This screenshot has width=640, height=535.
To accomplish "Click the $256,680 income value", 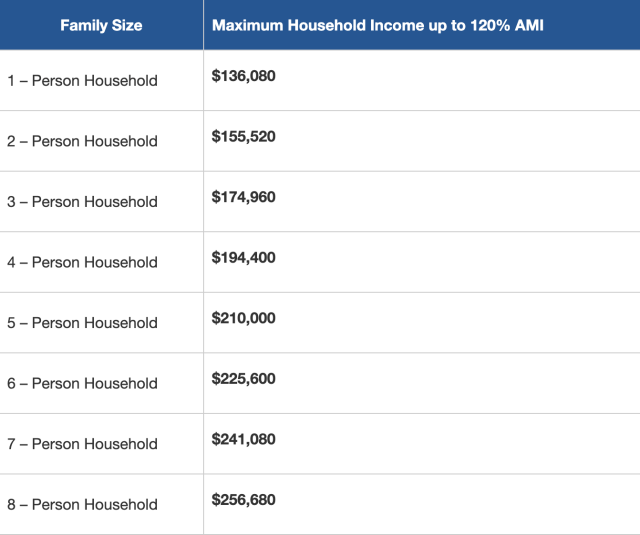I will [243, 499].
